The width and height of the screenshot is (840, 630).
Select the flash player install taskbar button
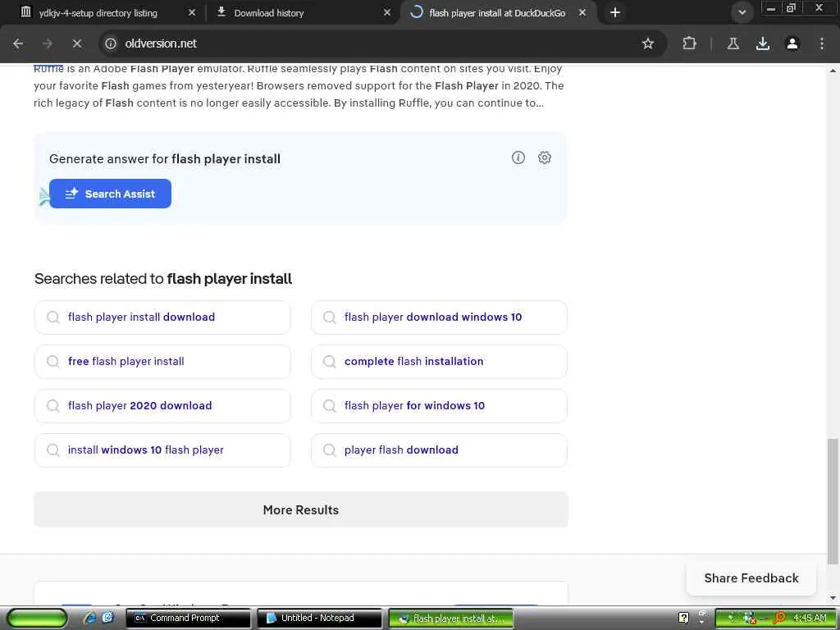(450, 619)
